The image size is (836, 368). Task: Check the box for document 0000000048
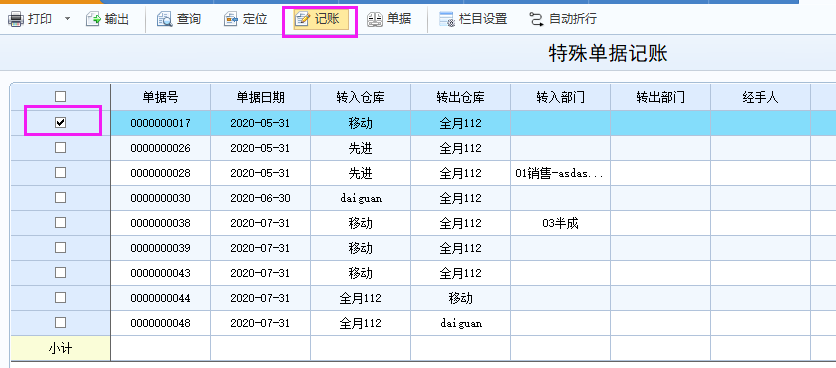60,323
